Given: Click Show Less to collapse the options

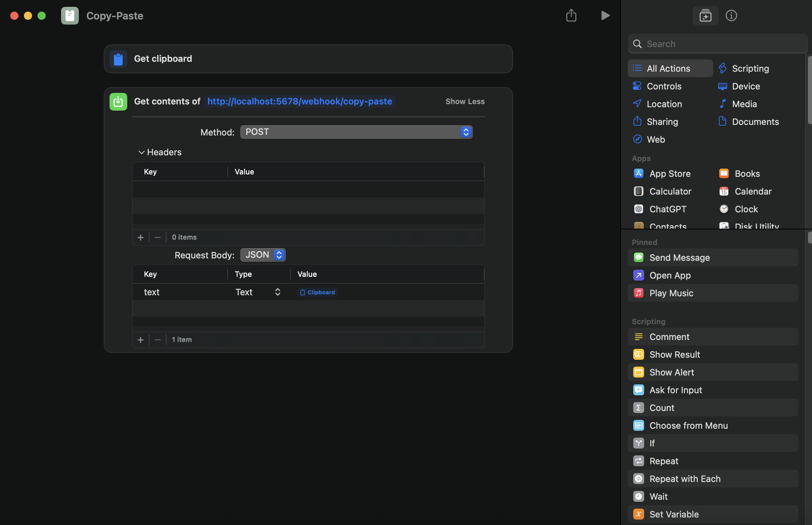Looking at the screenshot, I should coord(465,102).
